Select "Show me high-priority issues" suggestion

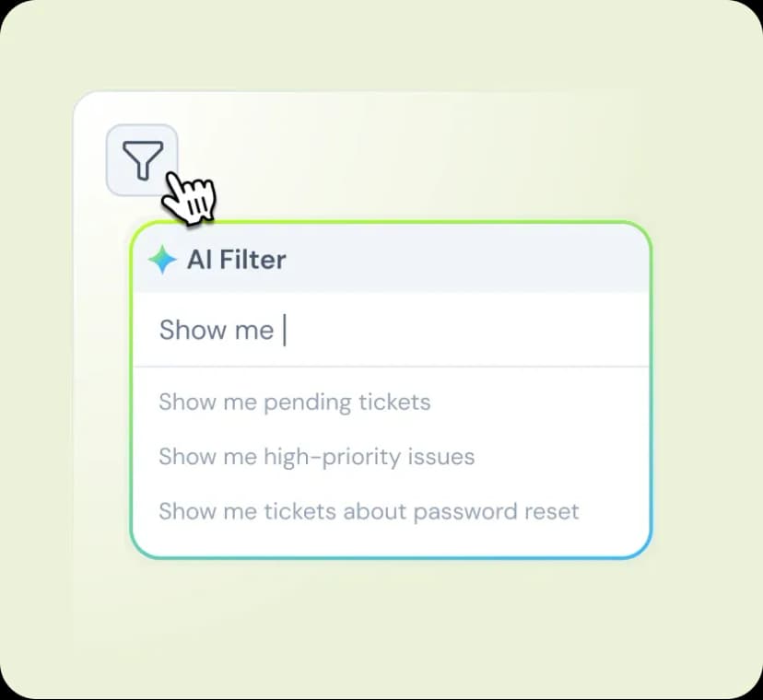tap(316, 457)
